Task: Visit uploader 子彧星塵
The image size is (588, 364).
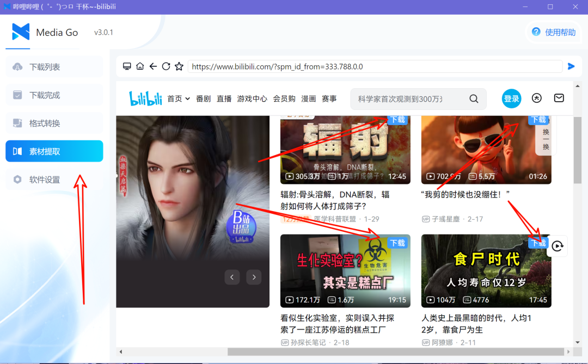Action: pyautogui.click(x=445, y=219)
